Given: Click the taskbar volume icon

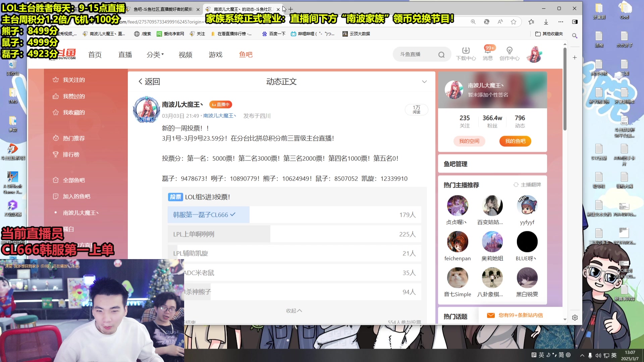Looking at the screenshot, I should (x=598, y=355).
